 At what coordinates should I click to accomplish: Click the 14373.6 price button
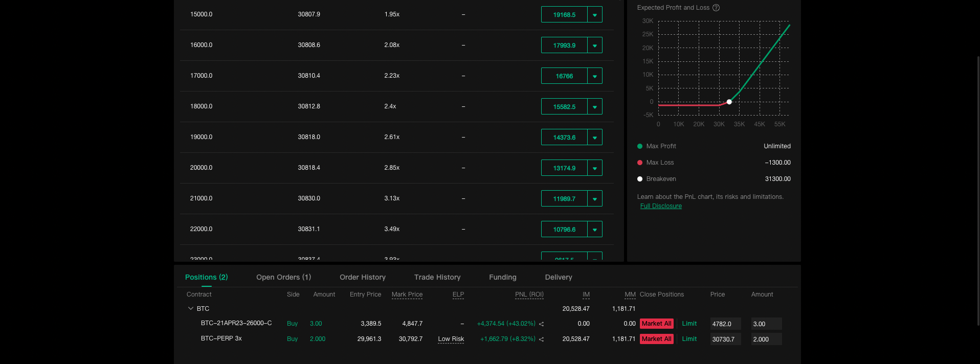(564, 137)
